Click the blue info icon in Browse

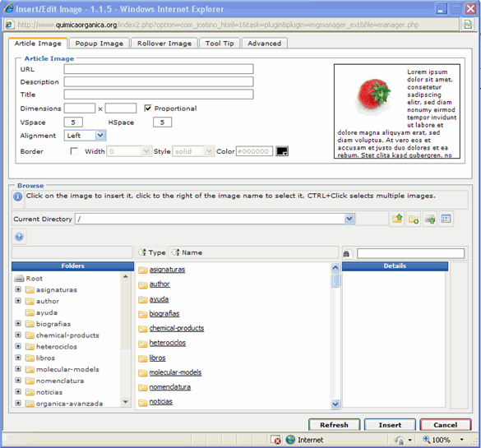(x=18, y=196)
